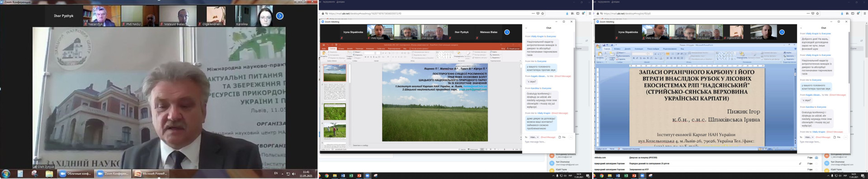The width and height of the screenshot is (868, 179).
Task: Switch to Microsoft PowerPoint taskbar item
Action: pos(151,174)
